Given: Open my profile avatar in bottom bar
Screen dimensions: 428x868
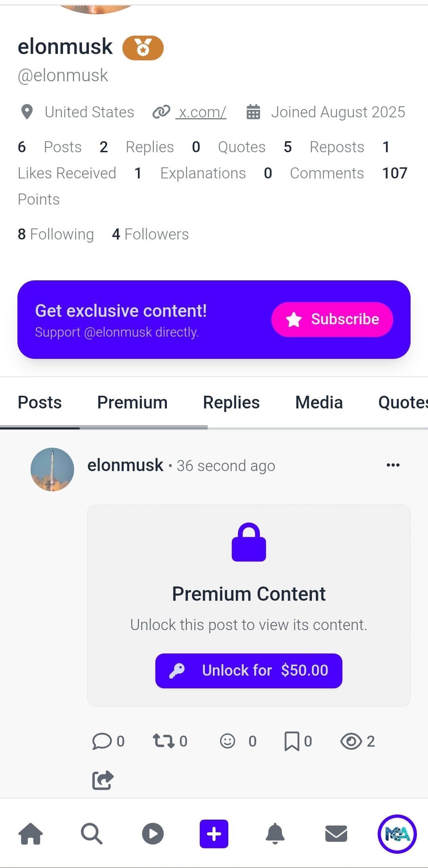Looking at the screenshot, I should (x=397, y=834).
